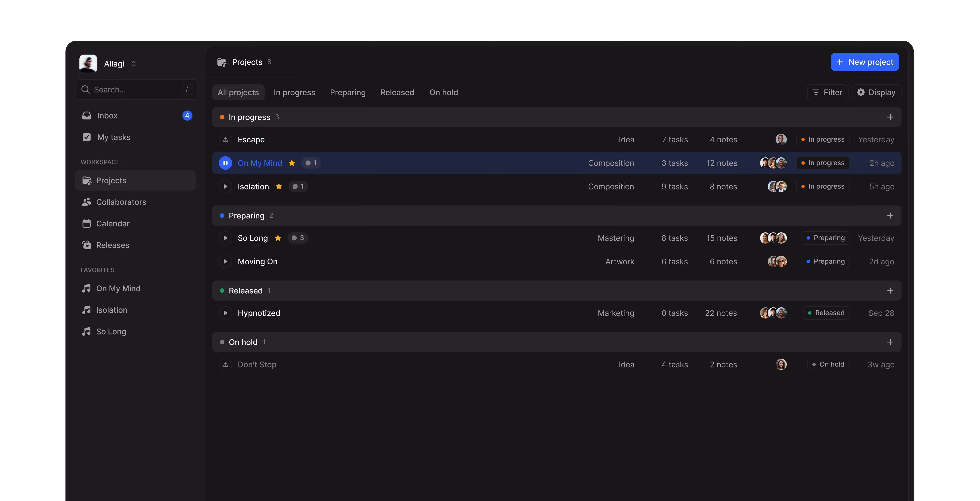
Task: Click the upload icon beside Escape
Action: pyautogui.click(x=225, y=140)
